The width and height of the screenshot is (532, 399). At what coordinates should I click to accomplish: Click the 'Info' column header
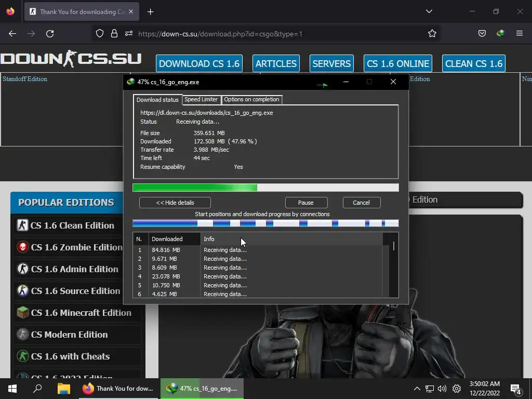[291, 239]
